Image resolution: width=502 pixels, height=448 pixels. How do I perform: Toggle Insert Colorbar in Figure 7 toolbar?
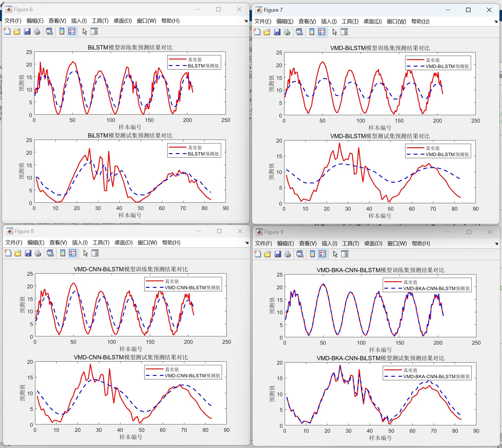tap(312, 32)
